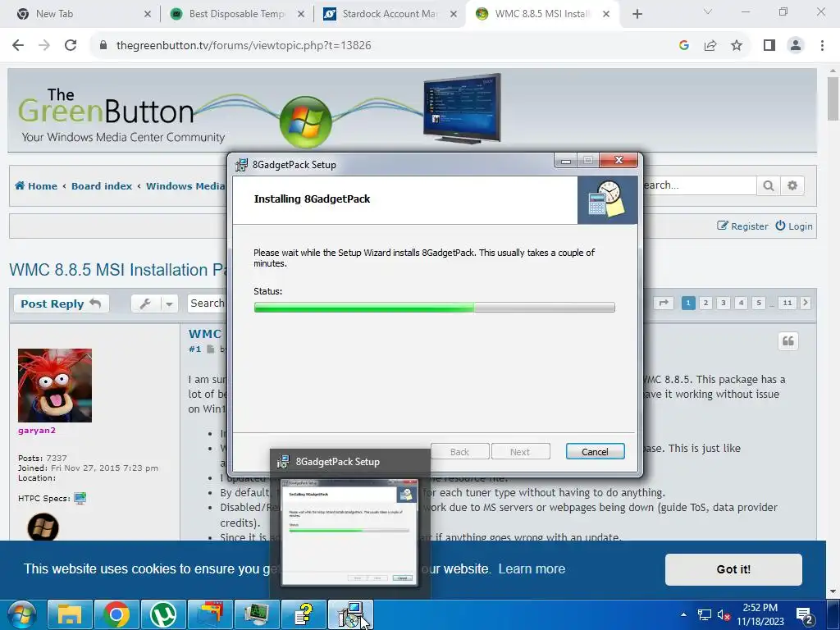
Task: Bookmark this page with star icon
Action: tap(737, 46)
